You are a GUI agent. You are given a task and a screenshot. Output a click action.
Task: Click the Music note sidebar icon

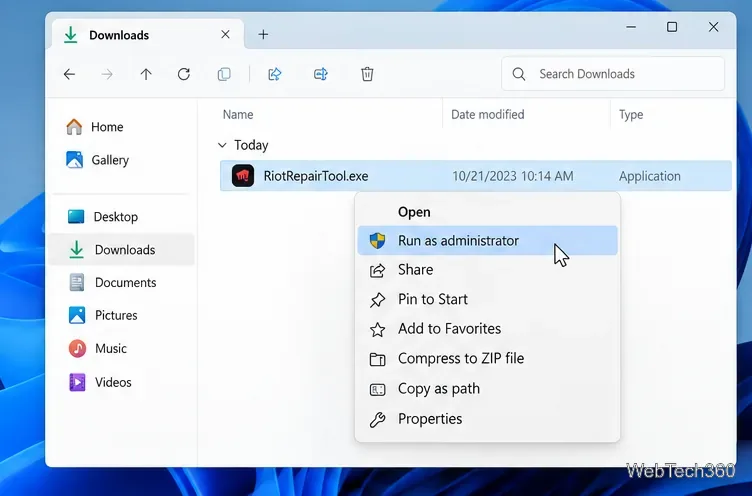click(77, 348)
